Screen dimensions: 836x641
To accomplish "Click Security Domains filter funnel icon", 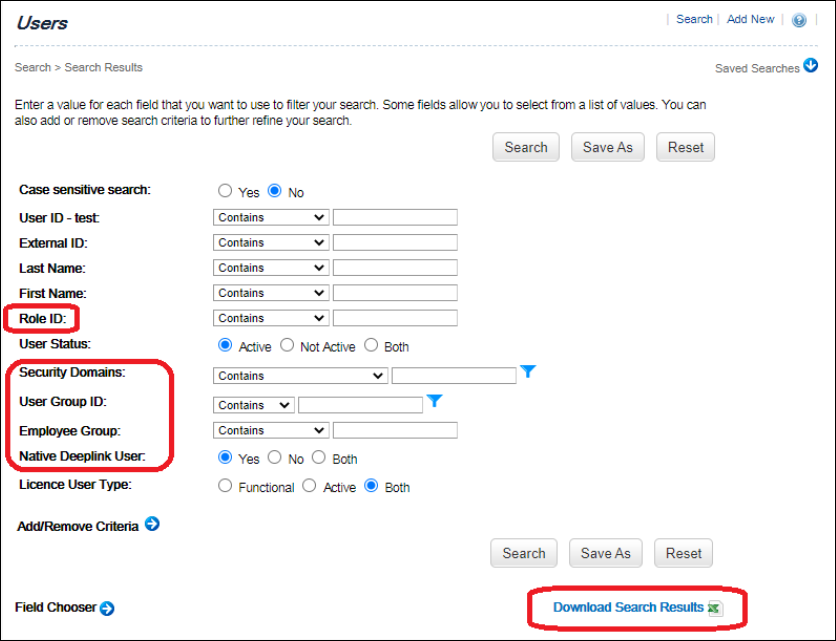I will [528, 371].
